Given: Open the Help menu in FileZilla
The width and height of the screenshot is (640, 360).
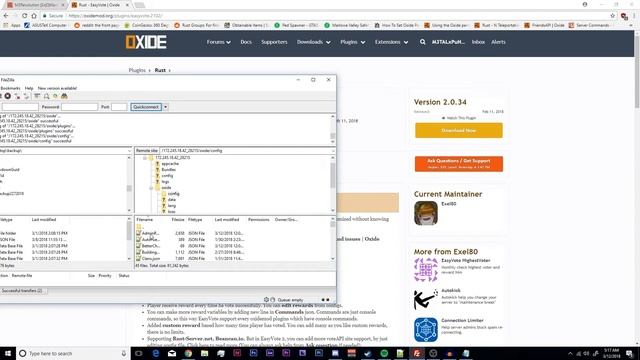Looking at the screenshot, I should 29,88.
